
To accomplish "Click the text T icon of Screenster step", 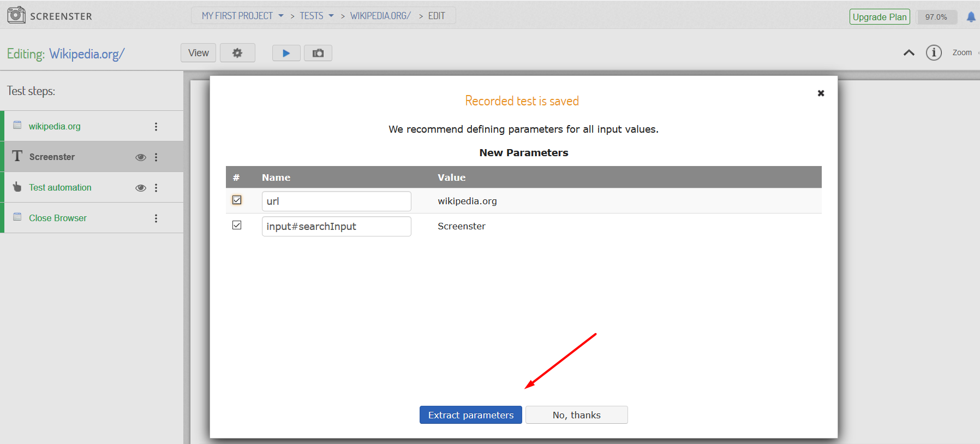I will coord(17,156).
